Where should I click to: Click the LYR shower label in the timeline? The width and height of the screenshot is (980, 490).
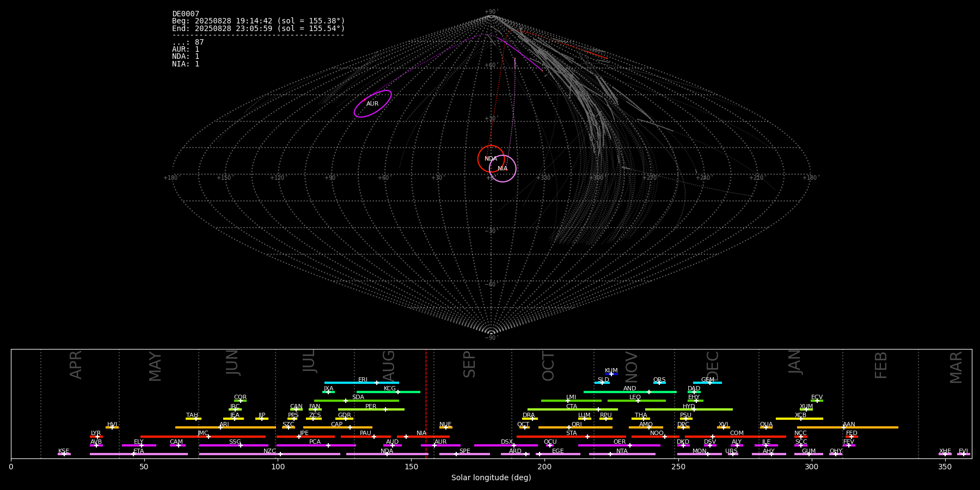pos(96,433)
